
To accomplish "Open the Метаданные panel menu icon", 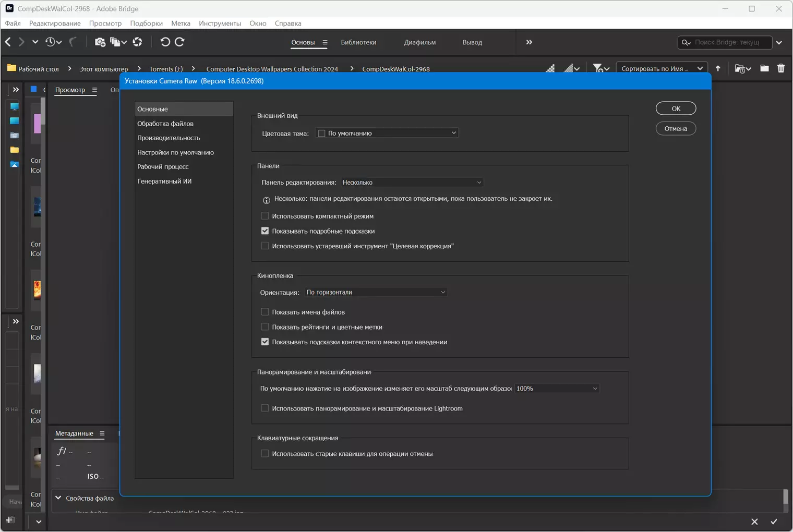I will pos(102,433).
